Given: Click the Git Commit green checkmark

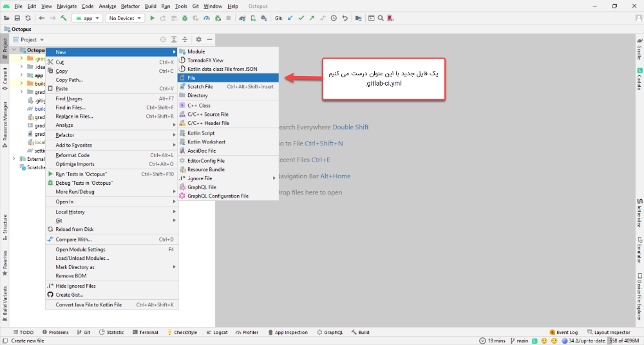Looking at the screenshot, I should point(301,18).
